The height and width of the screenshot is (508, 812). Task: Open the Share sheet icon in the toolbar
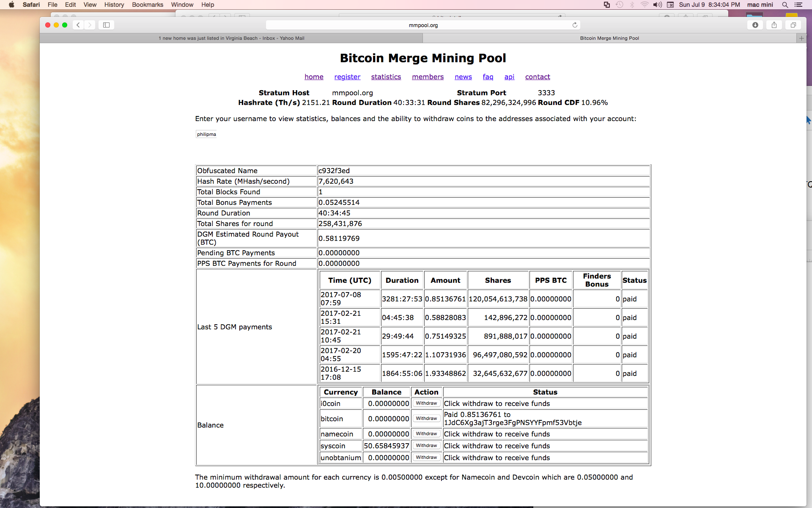774,25
